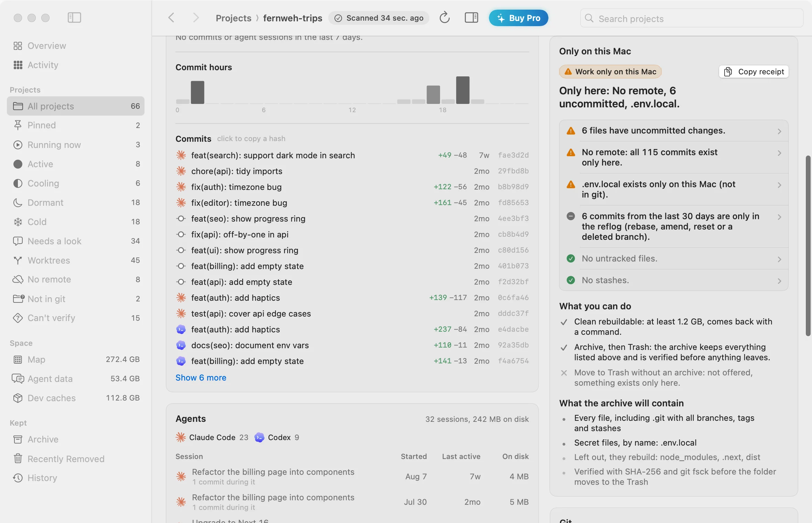The height and width of the screenshot is (523, 812).
Task: Select the Codex agent filter chip
Action: point(277,437)
